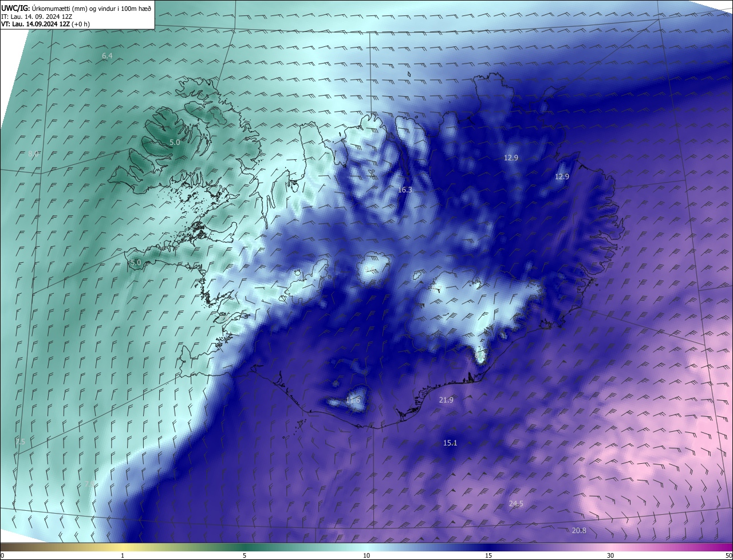The width and height of the screenshot is (733, 560).
Task: Click the 15.1 value label on the map
Action: (450, 443)
